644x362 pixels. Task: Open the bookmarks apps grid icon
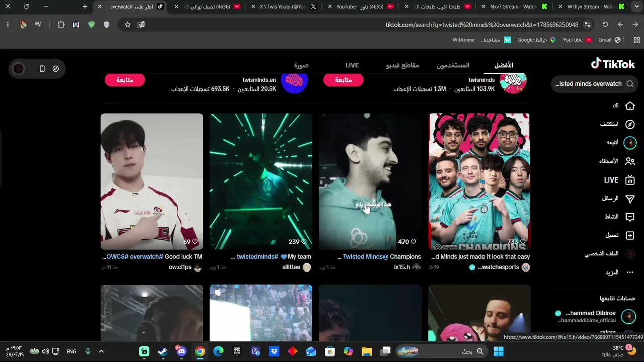coord(636,40)
